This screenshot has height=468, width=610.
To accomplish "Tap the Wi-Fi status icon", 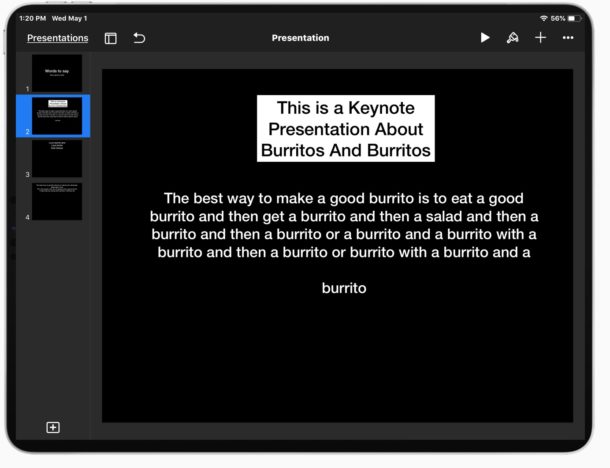I will point(543,18).
